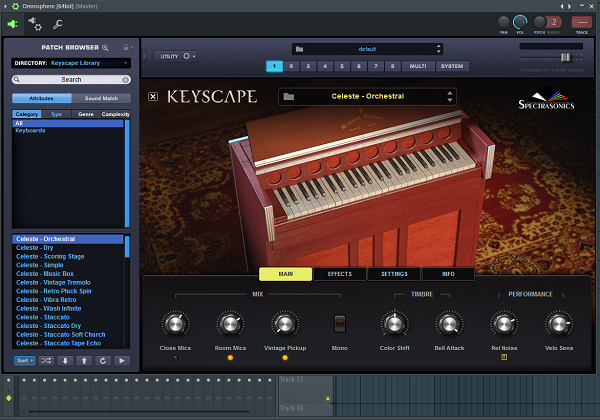The height and width of the screenshot is (420, 600).
Task: Select Keyboards category
Action: click(30, 130)
